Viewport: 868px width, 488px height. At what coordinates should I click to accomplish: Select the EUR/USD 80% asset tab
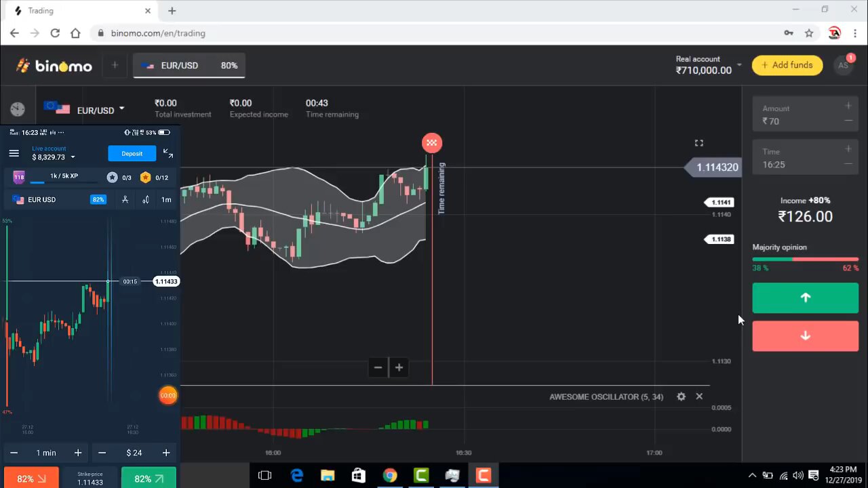[x=189, y=65]
